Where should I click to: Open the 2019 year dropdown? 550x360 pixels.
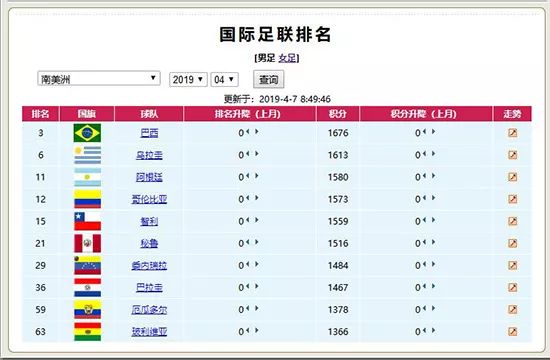tap(188, 80)
